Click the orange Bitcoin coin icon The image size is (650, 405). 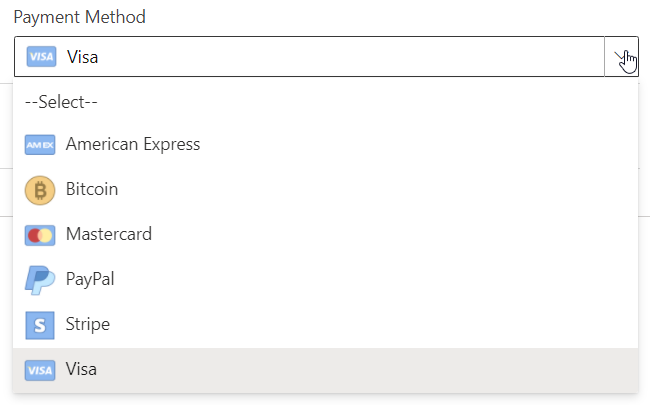[40, 190]
